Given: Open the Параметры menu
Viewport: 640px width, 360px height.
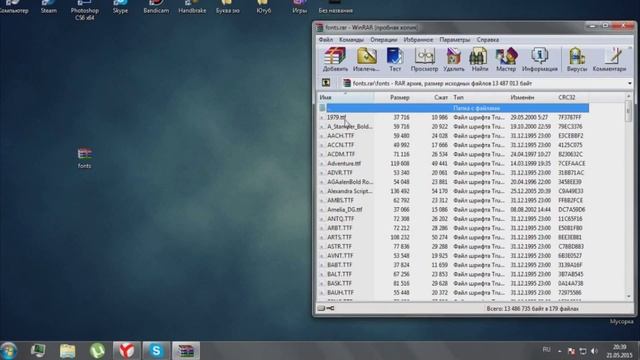Looking at the screenshot, I should point(455,40).
